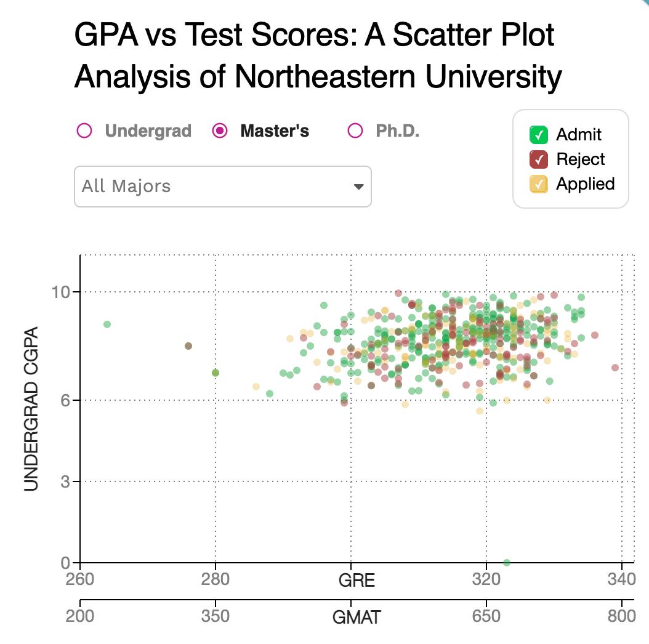The height and width of the screenshot is (644, 649).
Task: Click the brown outlier dot near GRE 276
Action: point(188,346)
